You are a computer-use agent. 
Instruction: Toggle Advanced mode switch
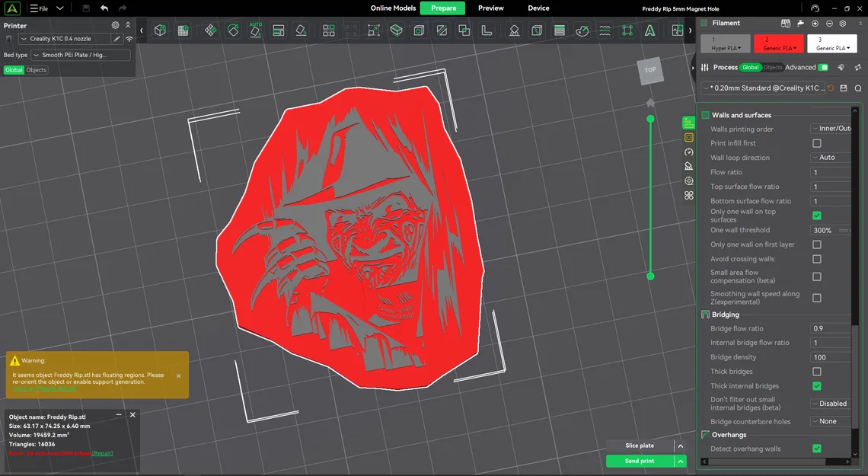(823, 68)
